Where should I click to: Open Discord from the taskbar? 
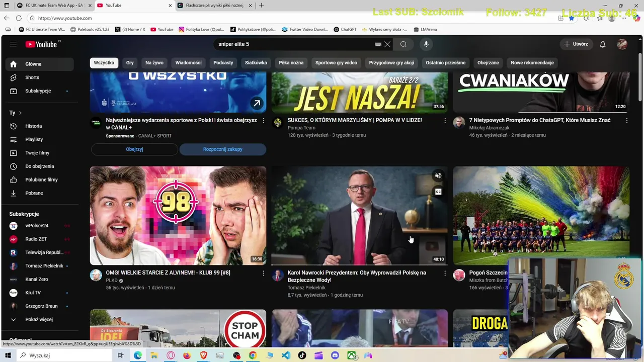click(x=335, y=355)
